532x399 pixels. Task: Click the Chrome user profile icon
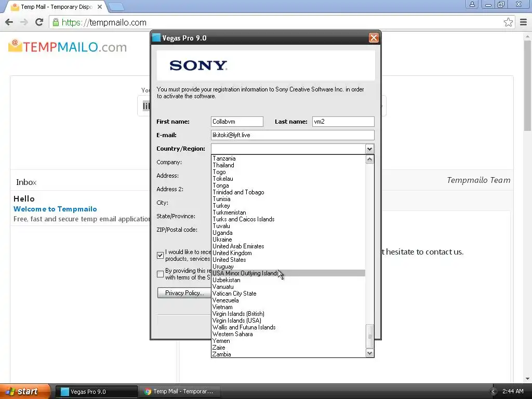[472, 4]
